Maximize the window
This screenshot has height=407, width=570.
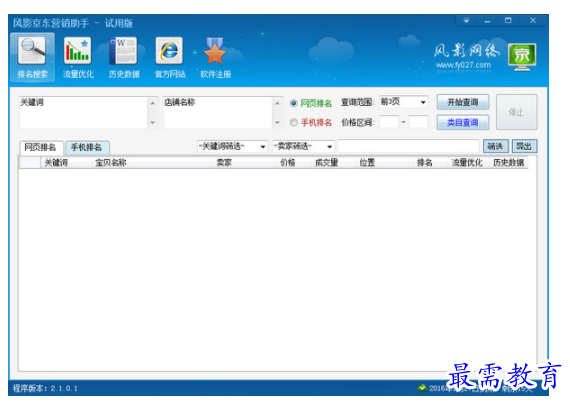(508, 21)
